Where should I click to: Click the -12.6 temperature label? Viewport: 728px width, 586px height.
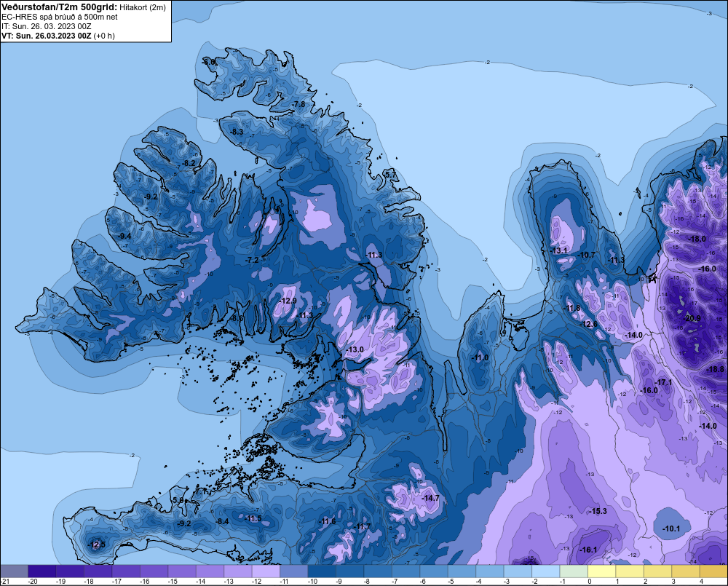click(589, 324)
